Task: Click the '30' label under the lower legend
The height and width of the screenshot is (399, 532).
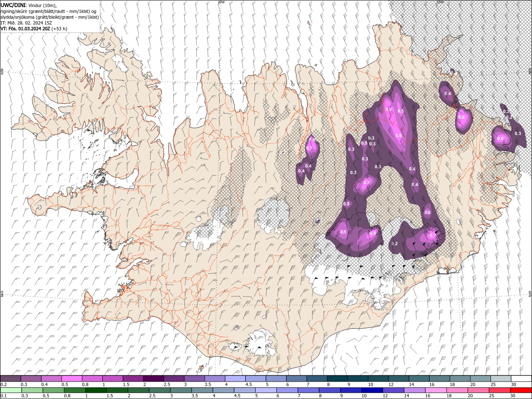Action: click(x=514, y=396)
